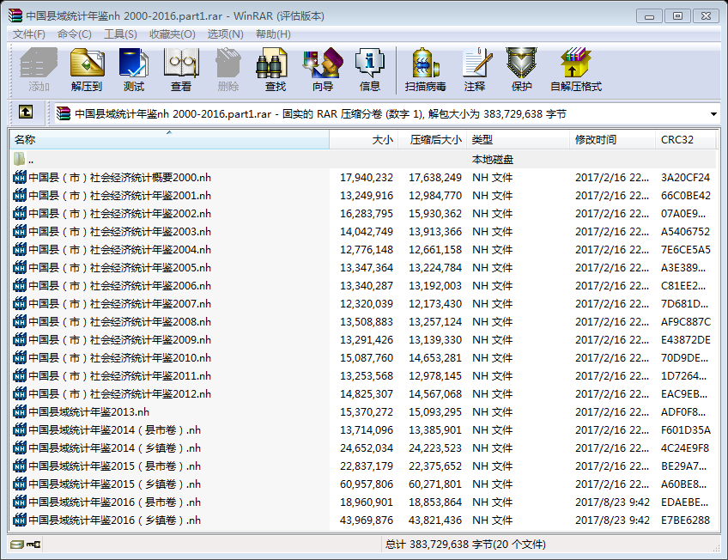Sort by the 大小 column header

tap(363, 140)
